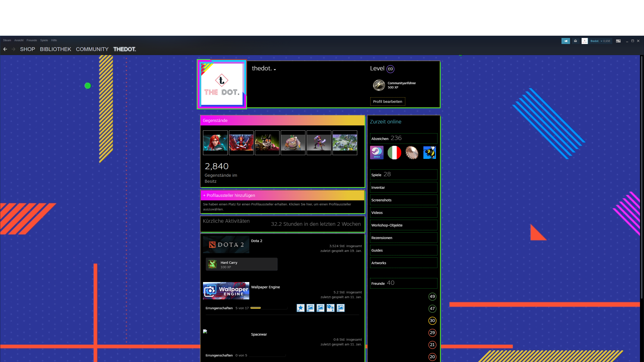This screenshot has height=362, width=644.
Task: Open the Guides link
Action: point(404,250)
